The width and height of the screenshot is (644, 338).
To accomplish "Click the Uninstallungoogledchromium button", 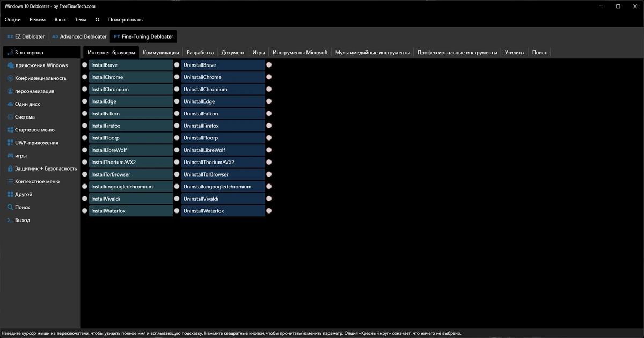I will coord(223,187).
